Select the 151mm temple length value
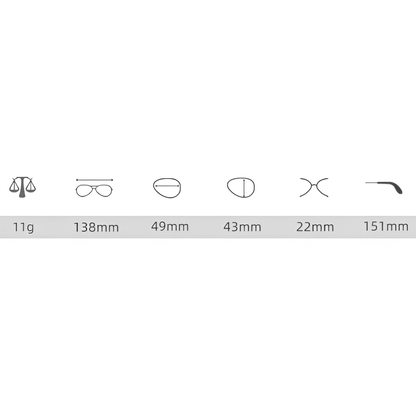The image size is (416, 416). (386, 226)
